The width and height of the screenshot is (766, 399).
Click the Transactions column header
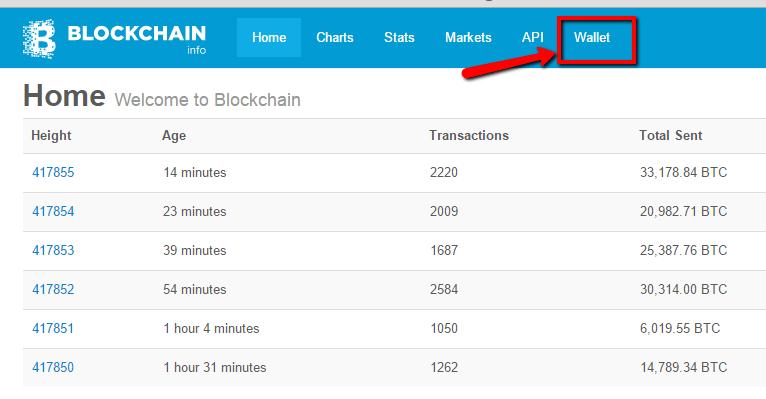point(469,135)
